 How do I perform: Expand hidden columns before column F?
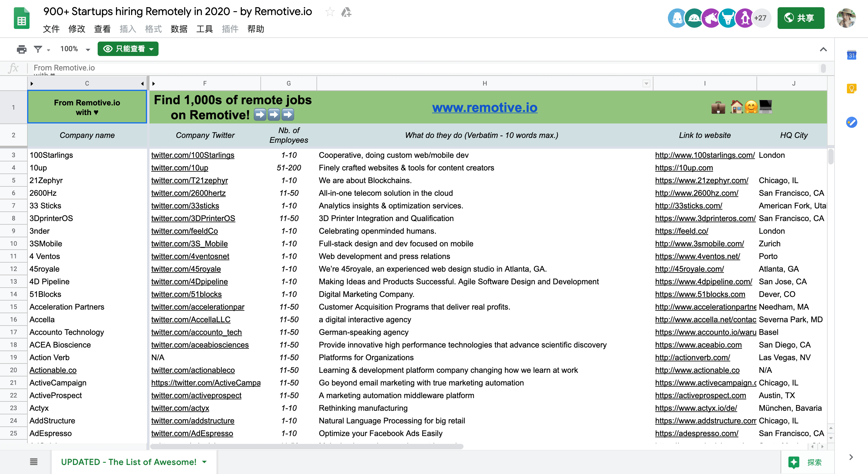pos(154,83)
